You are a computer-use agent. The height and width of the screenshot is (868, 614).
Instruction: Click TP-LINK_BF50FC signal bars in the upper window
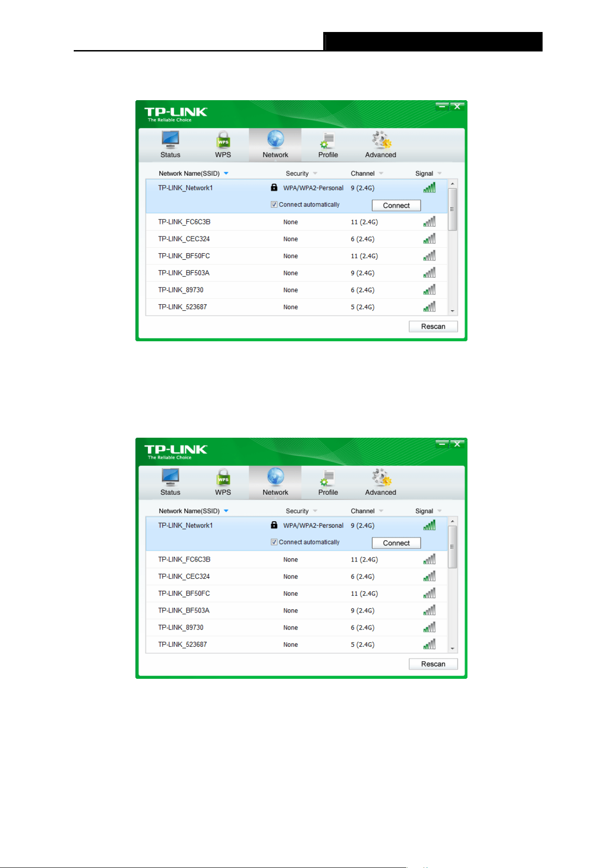429,255
